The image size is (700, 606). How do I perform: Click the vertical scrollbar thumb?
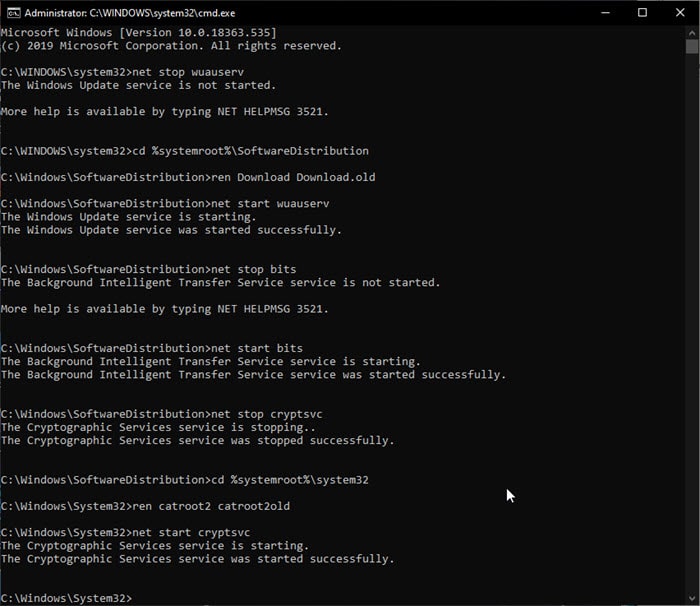click(x=692, y=46)
